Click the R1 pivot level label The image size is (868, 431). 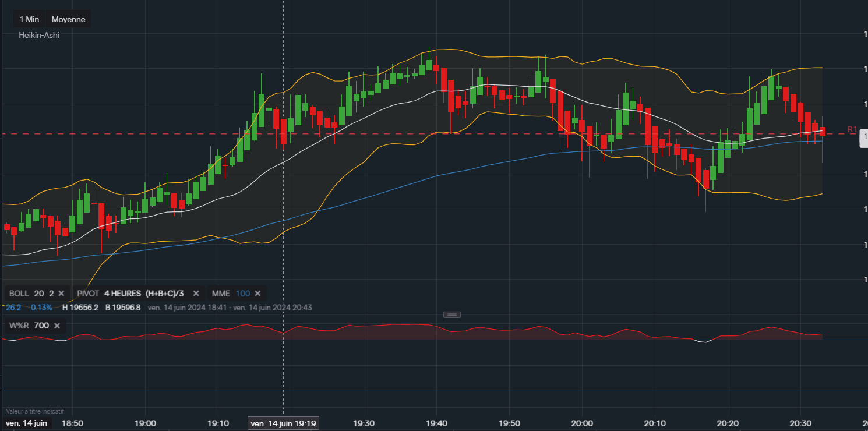click(x=852, y=129)
